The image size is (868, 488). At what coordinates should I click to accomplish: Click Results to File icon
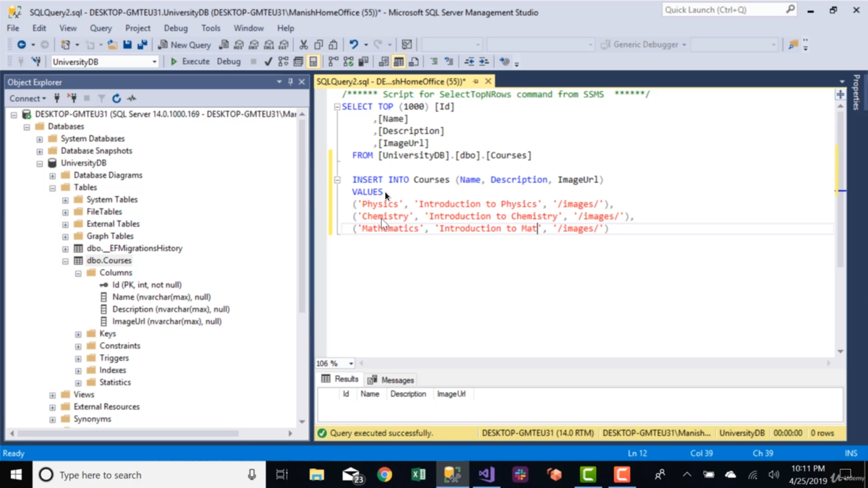pos(414,62)
